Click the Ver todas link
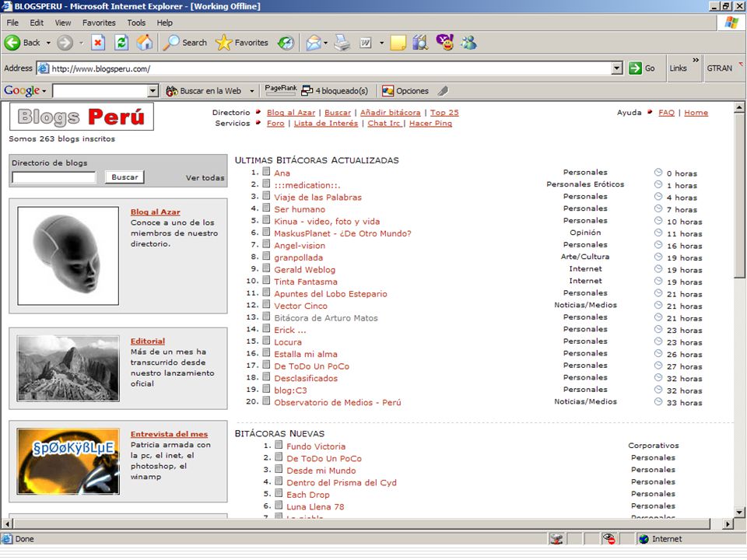 tap(205, 177)
